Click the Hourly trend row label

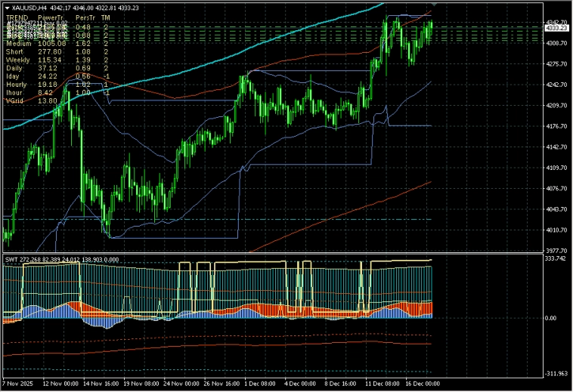click(x=17, y=85)
